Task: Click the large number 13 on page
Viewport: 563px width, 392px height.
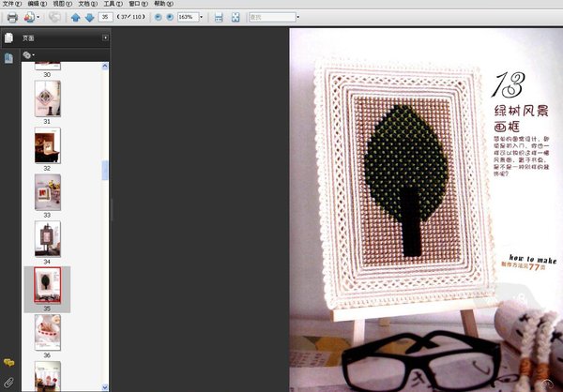Action: [x=508, y=84]
